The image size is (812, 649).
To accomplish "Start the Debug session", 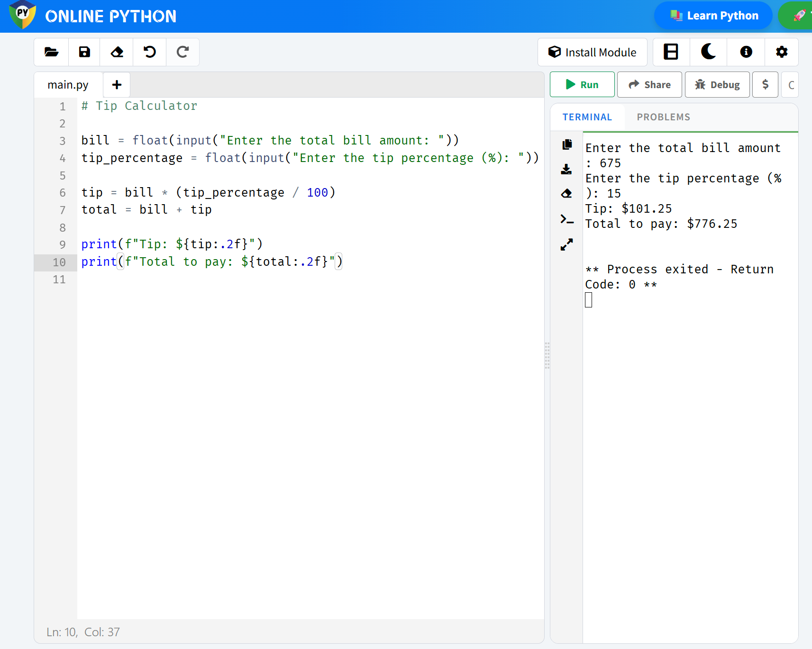I will [x=717, y=84].
